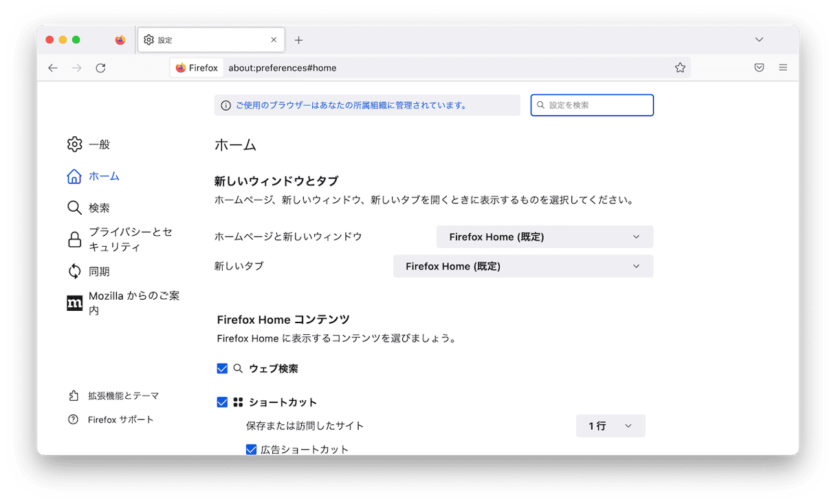Toggle the ショートカット checkbox
The image size is (836, 504).
222,402
